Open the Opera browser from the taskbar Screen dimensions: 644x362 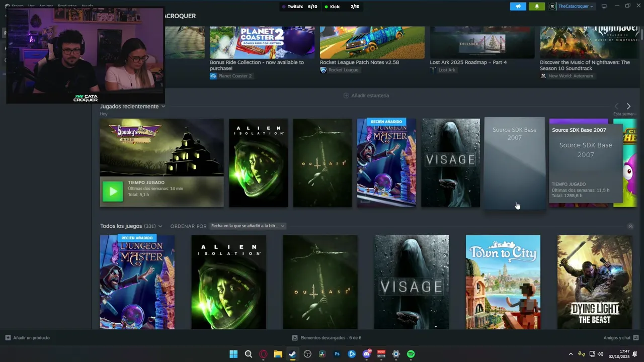(x=263, y=354)
